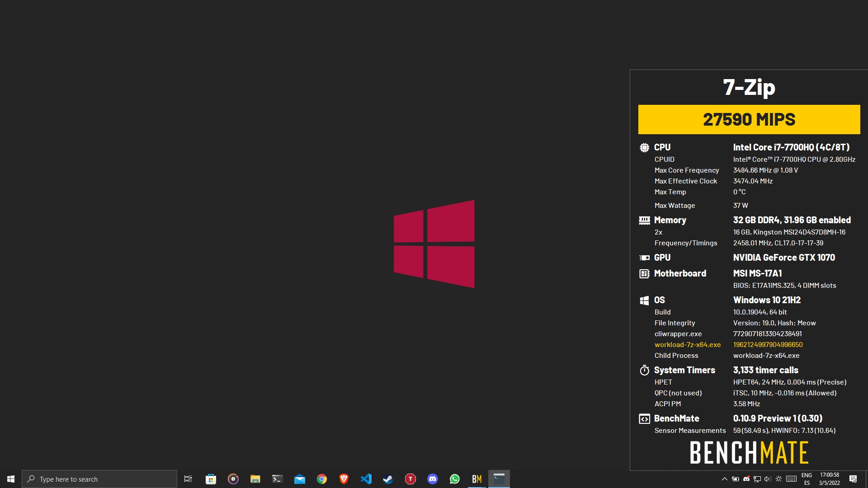Viewport: 868px width, 488px height.
Task: Click the Max Effective Clock '3474.04 MHz' value
Action: 753,181
